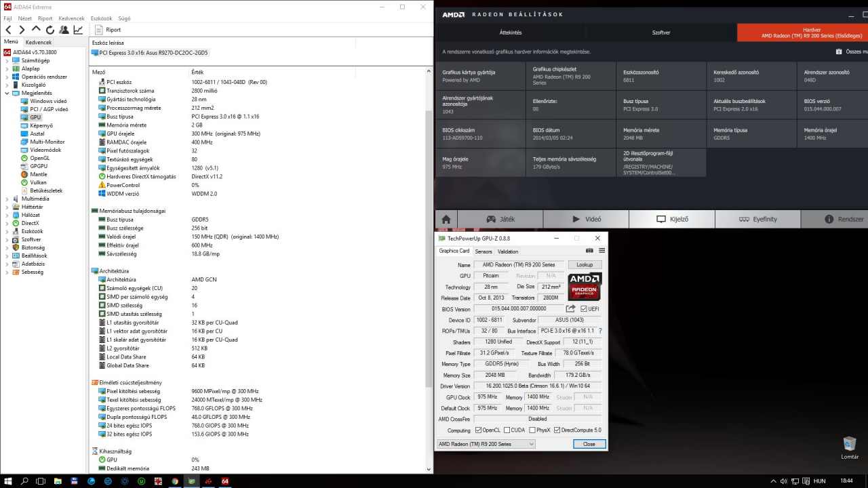
Task: Click the GPU-Z Lookup button
Action: pyautogui.click(x=585, y=264)
